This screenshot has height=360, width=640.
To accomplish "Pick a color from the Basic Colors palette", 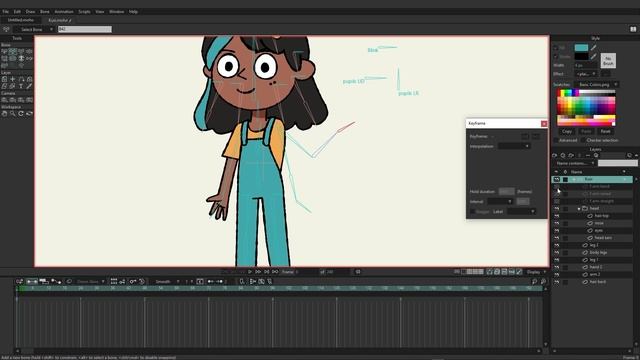I will tap(586, 108).
